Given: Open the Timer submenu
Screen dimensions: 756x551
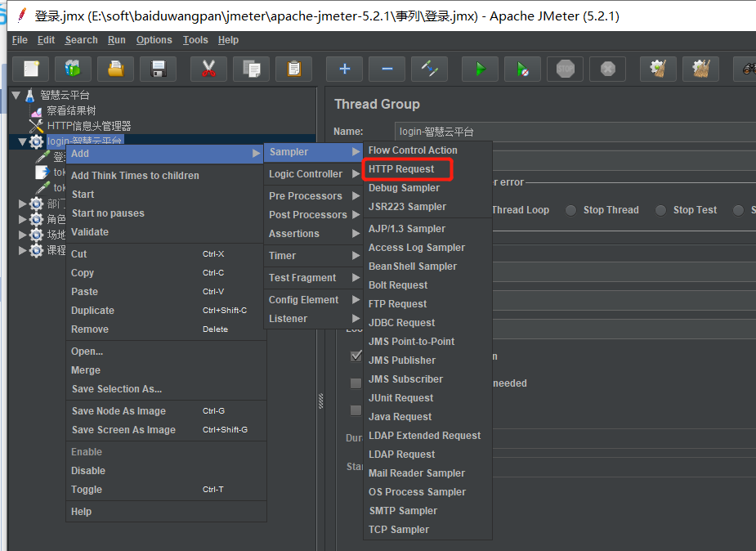Looking at the screenshot, I should tap(313, 256).
